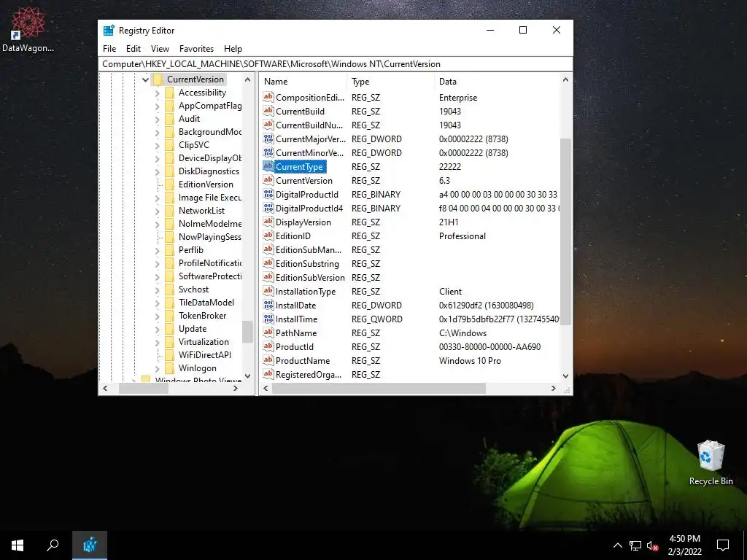This screenshot has height=560, width=747.
Task: Expand the ClipSVC key
Action: [158, 145]
